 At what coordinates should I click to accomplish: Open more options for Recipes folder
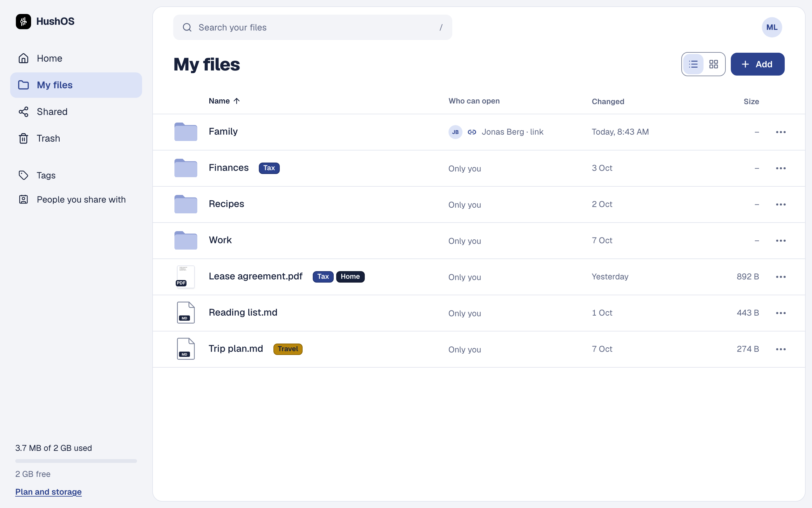point(781,204)
